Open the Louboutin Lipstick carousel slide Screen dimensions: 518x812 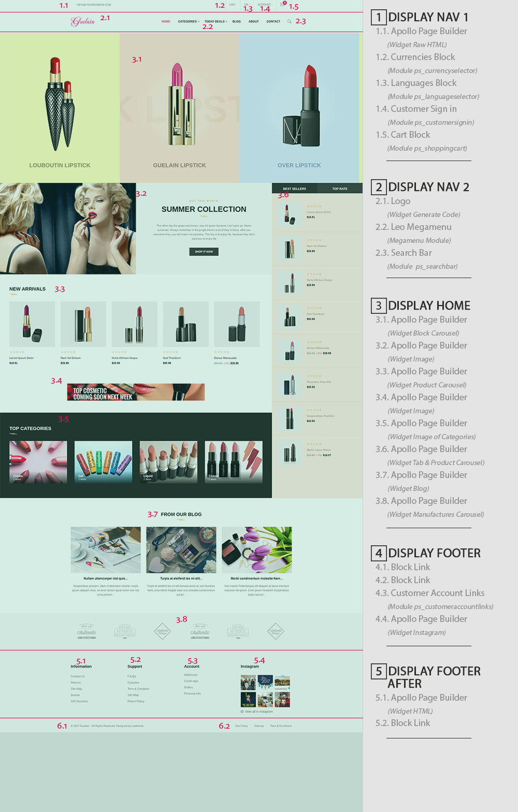point(60,108)
